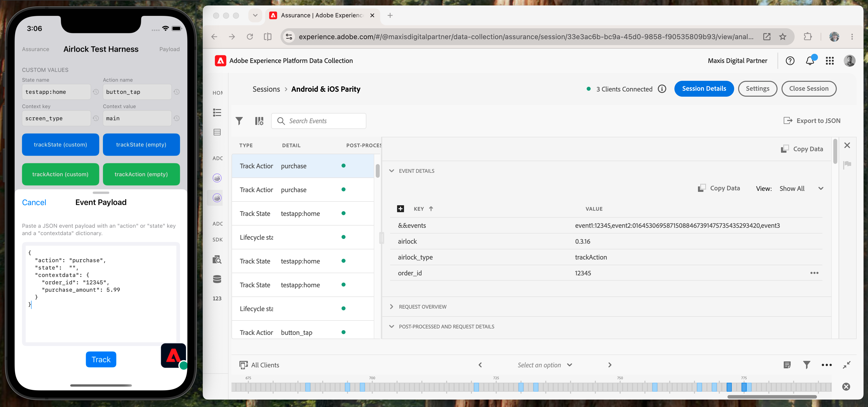This screenshot has height=407, width=868.
Task: Click the Export to JSON icon
Action: click(x=787, y=121)
